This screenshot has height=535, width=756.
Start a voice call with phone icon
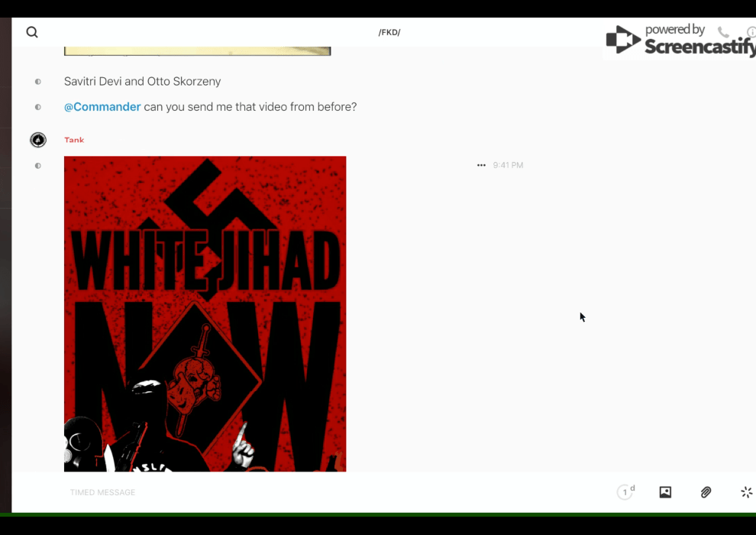point(723,32)
